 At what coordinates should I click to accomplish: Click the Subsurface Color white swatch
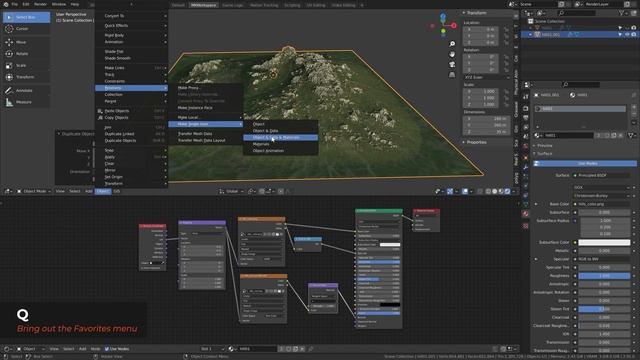(x=604, y=242)
